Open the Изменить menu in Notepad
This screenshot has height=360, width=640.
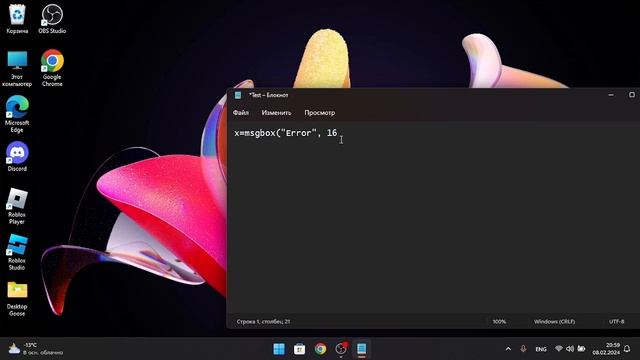point(276,113)
